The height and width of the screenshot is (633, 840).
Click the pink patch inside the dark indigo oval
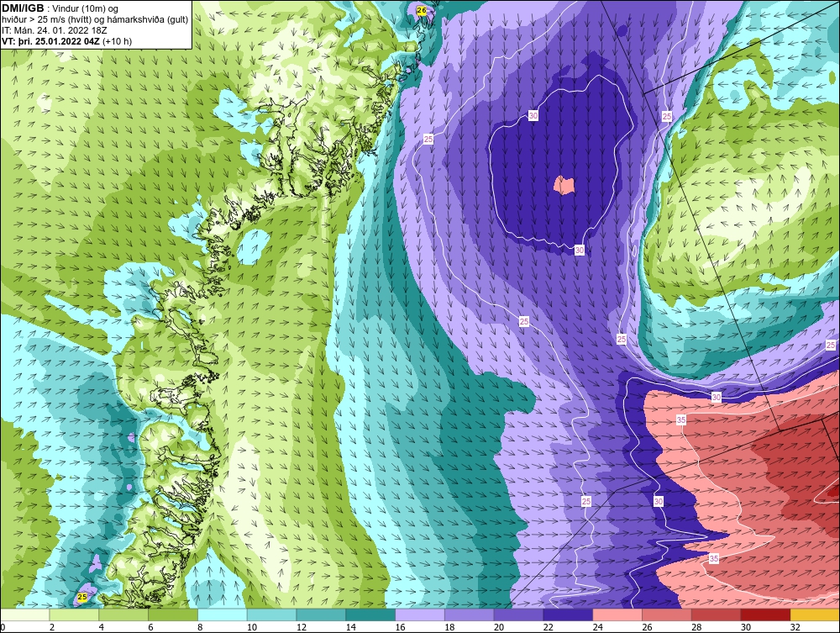(564, 185)
